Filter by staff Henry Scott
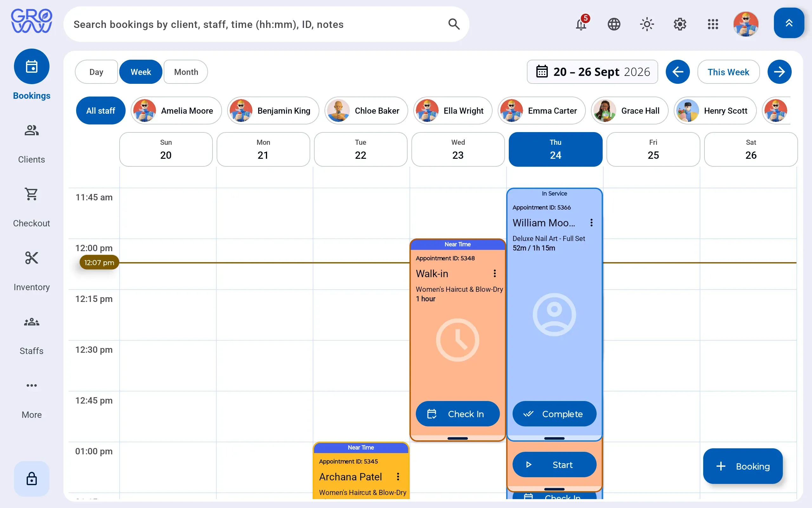The width and height of the screenshot is (812, 508). [x=715, y=110]
